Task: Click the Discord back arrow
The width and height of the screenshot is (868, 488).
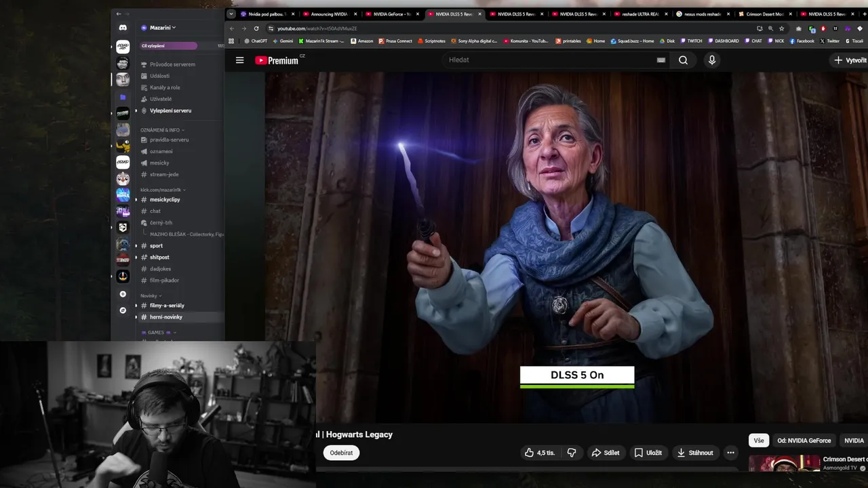Action: click(x=119, y=14)
